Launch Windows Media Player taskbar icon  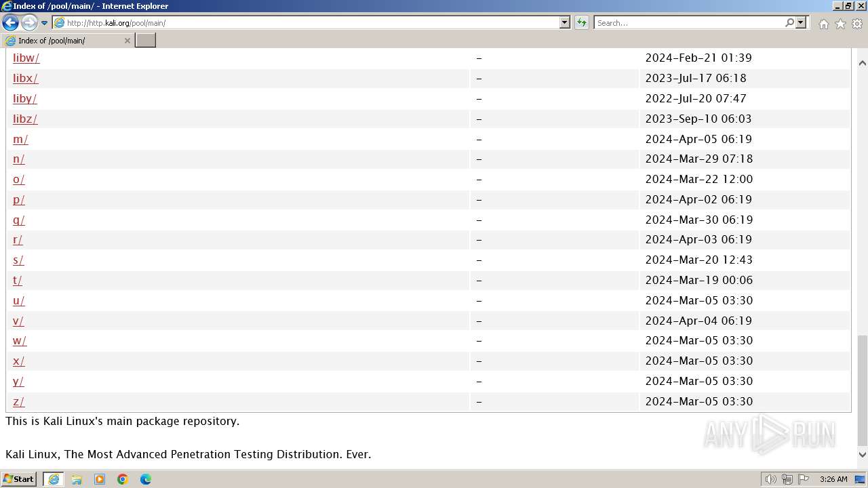click(x=100, y=479)
